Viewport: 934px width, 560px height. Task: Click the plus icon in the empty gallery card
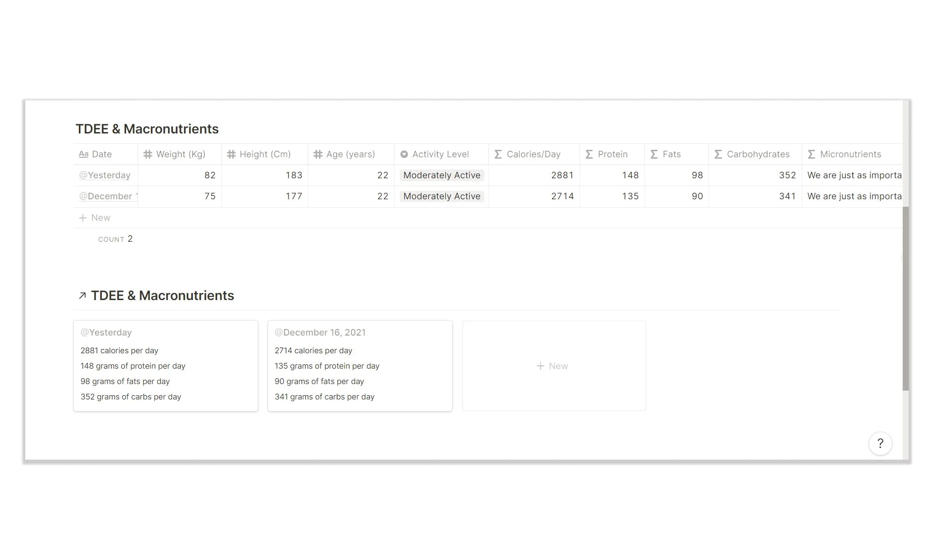point(540,366)
